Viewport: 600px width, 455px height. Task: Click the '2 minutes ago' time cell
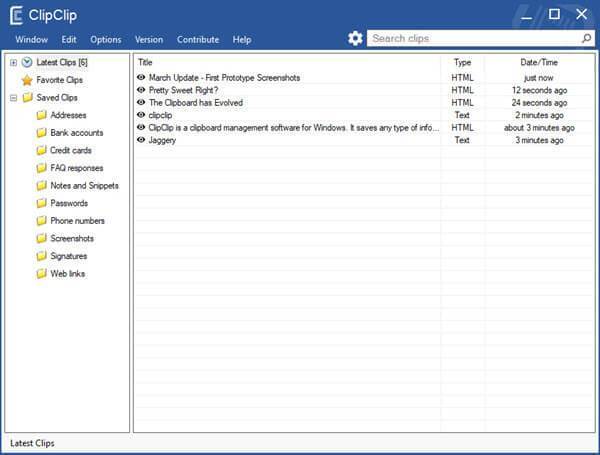coord(539,115)
